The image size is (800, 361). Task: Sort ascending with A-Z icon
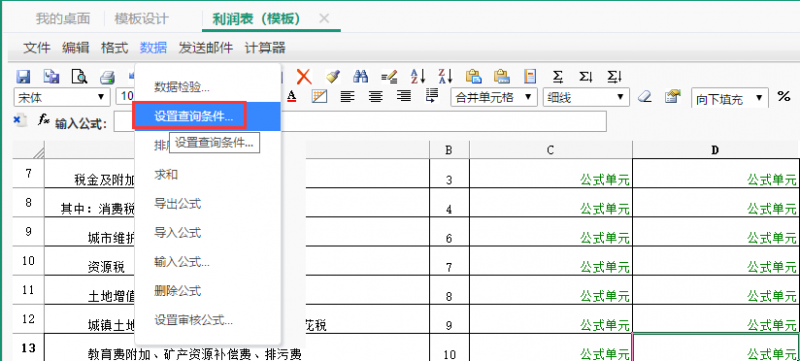point(418,77)
